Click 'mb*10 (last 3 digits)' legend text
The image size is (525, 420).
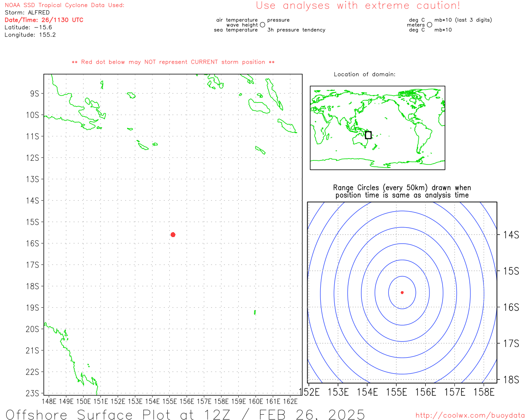point(463,20)
